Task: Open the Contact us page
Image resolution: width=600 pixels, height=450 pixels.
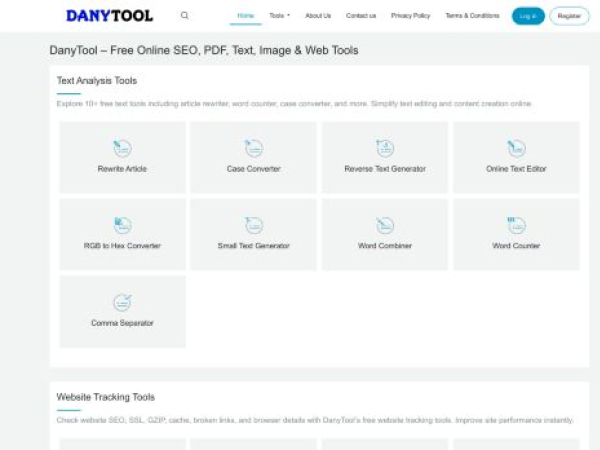Action: pos(361,16)
